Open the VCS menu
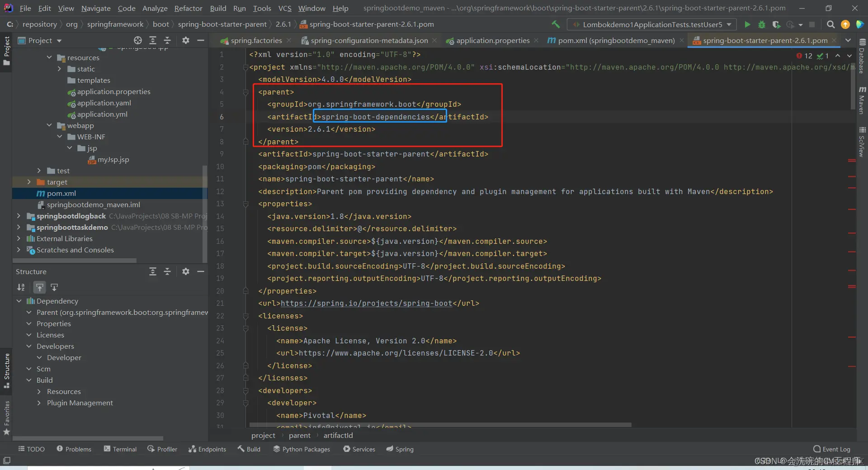 click(284, 8)
